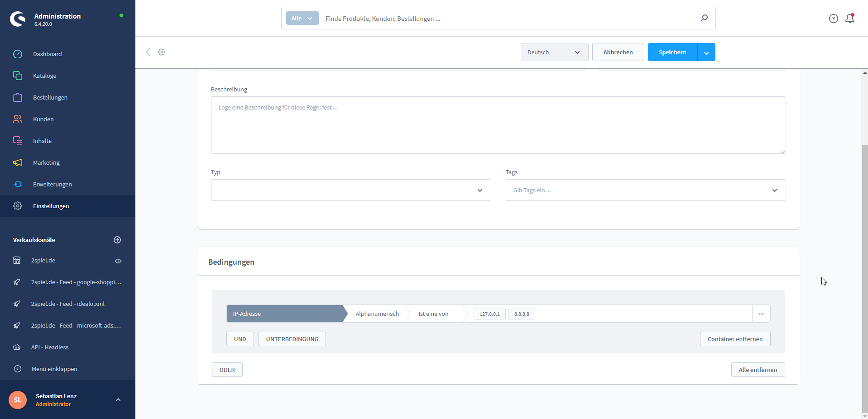
Task: Click the Shopware logo icon
Action: click(18, 19)
